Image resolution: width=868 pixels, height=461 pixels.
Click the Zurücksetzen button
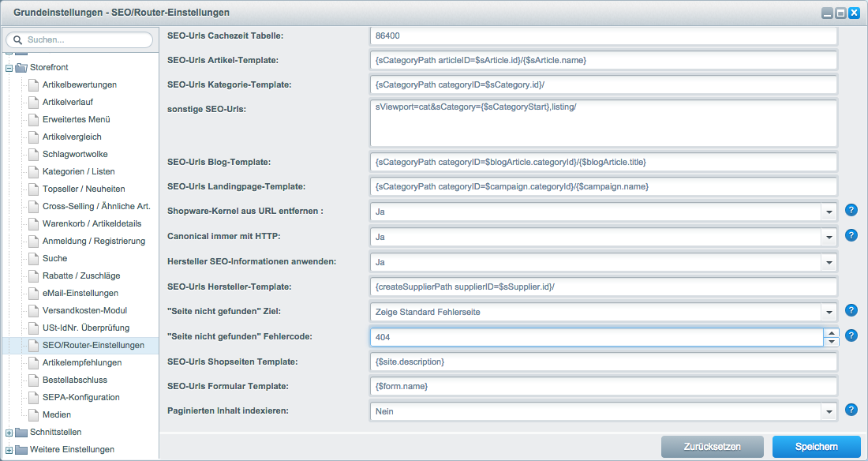[x=713, y=447]
